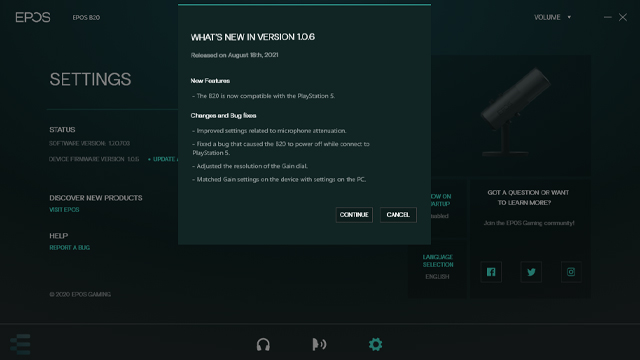Click '© 2020 EPOS GAMING' copyright text
640x360 pixels.
80,294
